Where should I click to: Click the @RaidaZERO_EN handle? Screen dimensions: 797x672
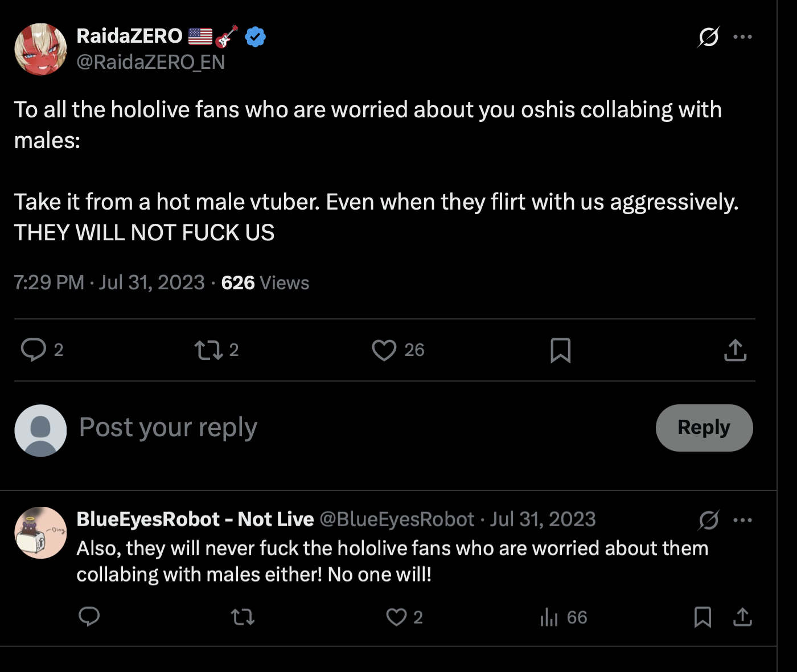pyautogui.click(x=151, y=62)
